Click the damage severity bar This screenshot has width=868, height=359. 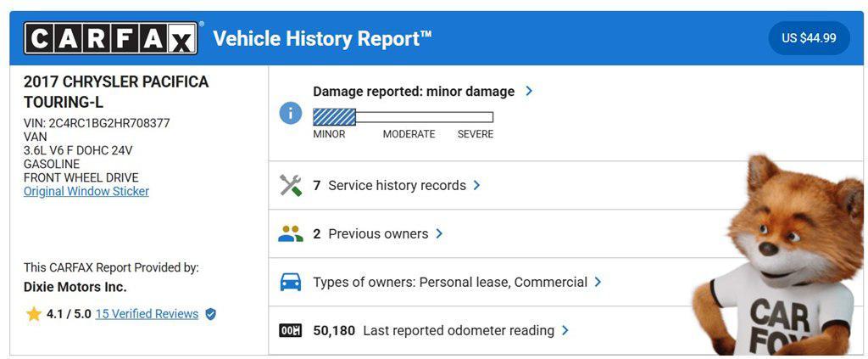(403, 117)
